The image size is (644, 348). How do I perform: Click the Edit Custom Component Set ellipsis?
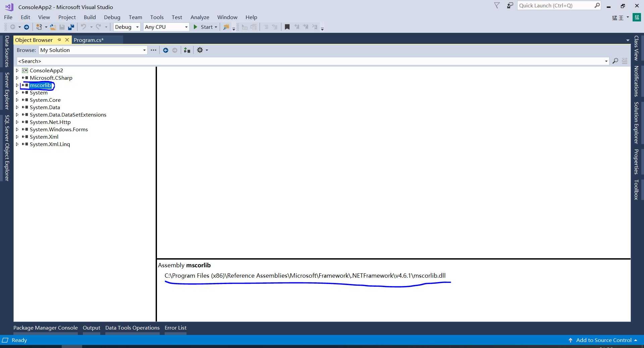coord(154,50)
